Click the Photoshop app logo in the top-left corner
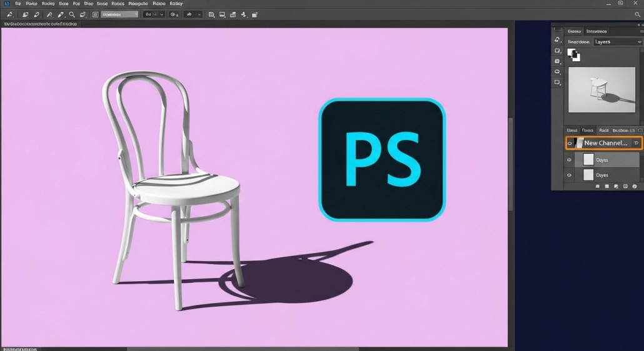This screenshot has width=644, height=351. (x=6, y=3)
